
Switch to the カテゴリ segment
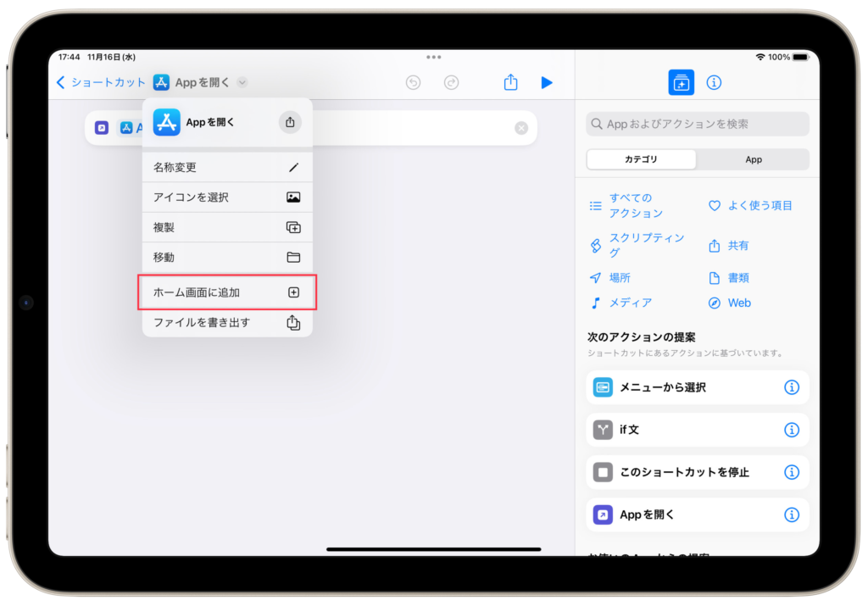641,159
